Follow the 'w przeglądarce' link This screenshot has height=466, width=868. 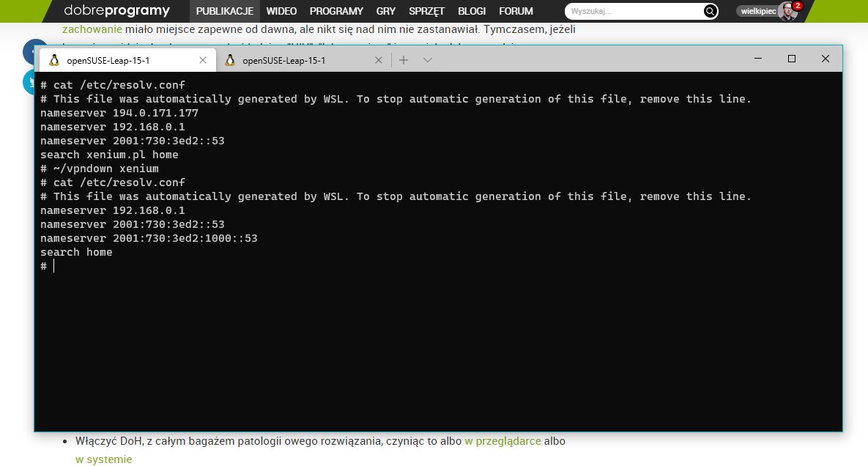502,441
